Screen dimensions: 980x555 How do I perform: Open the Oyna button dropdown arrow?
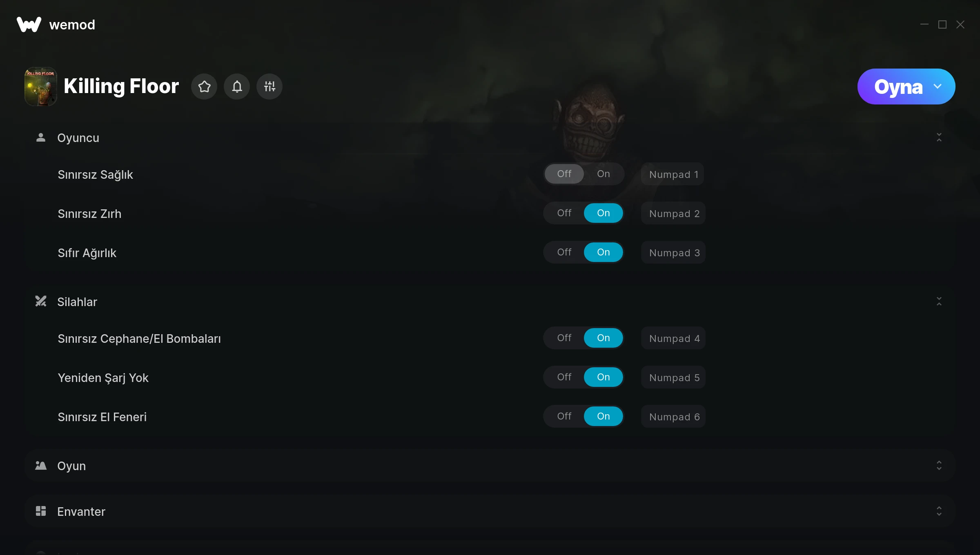coord(938,87)
